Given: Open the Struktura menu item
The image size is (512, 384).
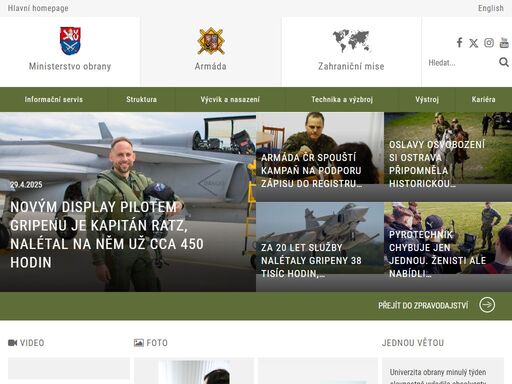Looking at the screenshot, I should [x=141, y=99].
